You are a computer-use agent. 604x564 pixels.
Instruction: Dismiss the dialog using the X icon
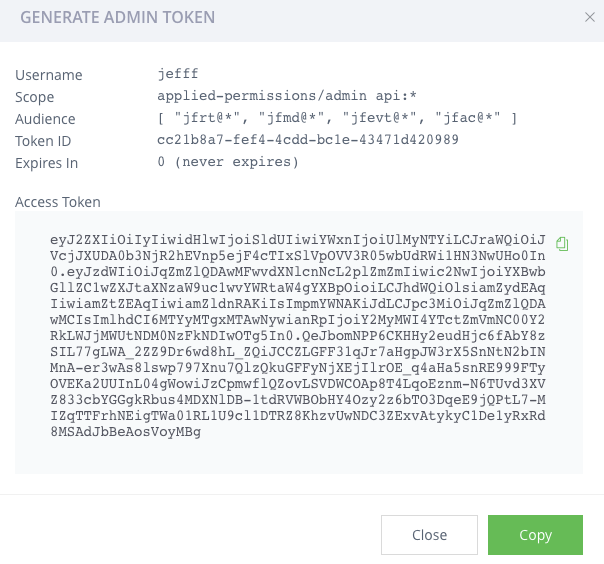tap(590, 17)
